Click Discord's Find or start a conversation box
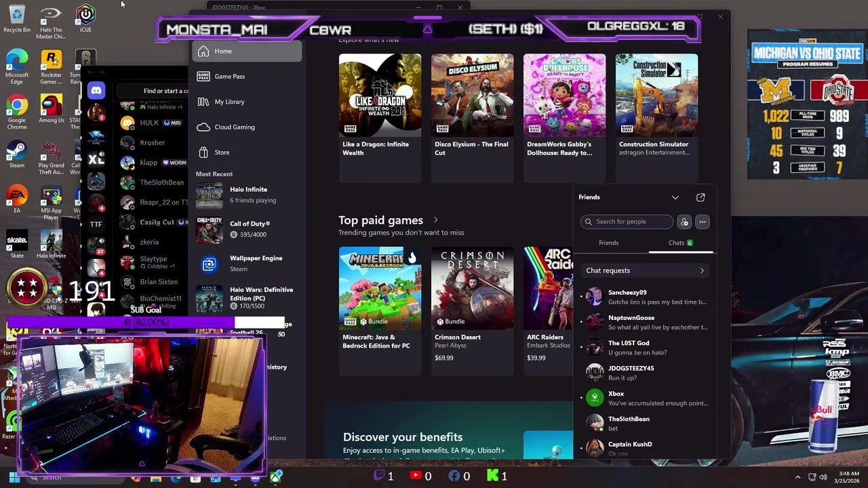Image resolution: width=868 pixels, height=488 pixels. tap(153, 91)
